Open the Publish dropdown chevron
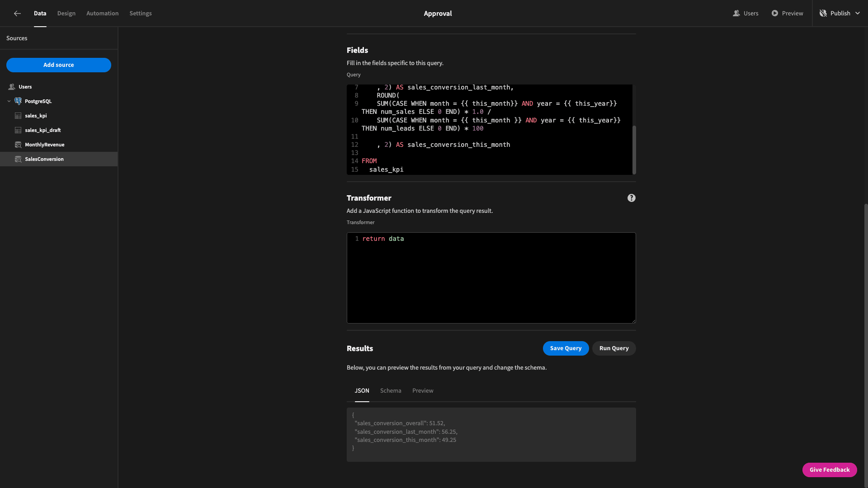The width and height of the screenshot is (868, 488). click(858, 14)
